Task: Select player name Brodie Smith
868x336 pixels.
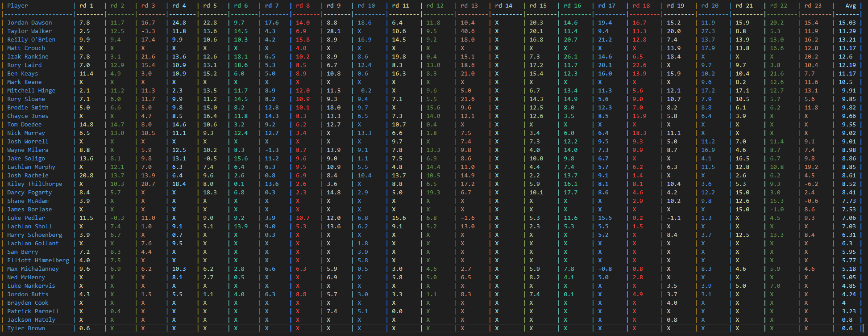Action: pyautogui.click(x=28, y=108)
